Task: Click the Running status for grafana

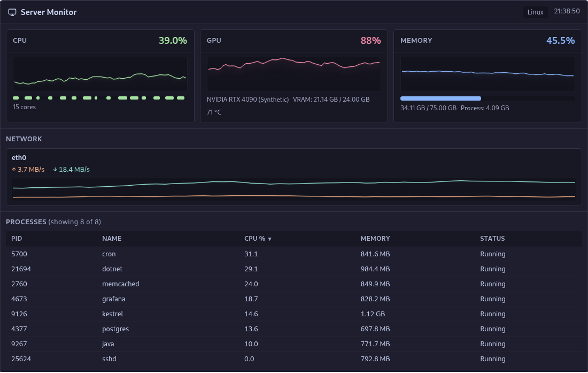Action: (x=493, y=299)
